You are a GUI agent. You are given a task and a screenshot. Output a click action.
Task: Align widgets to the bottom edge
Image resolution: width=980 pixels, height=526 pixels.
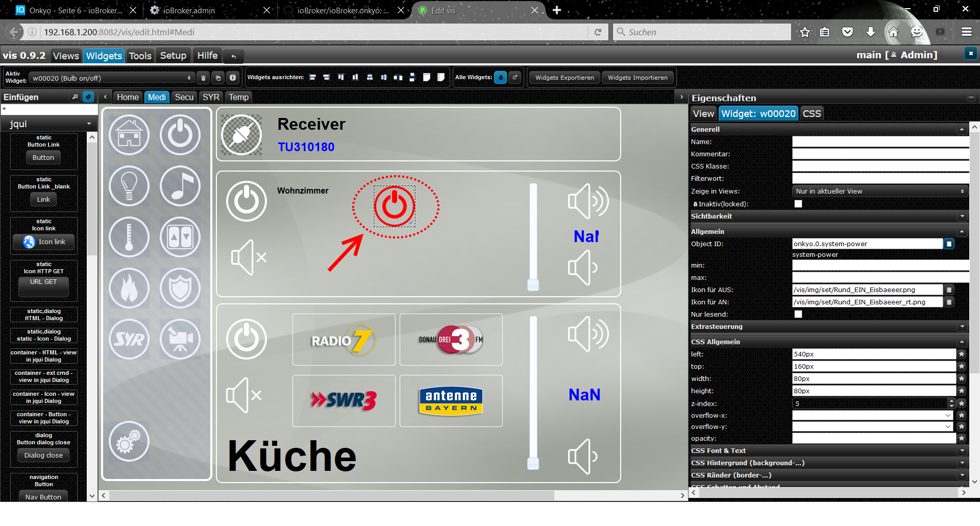(x=355, y=78)
